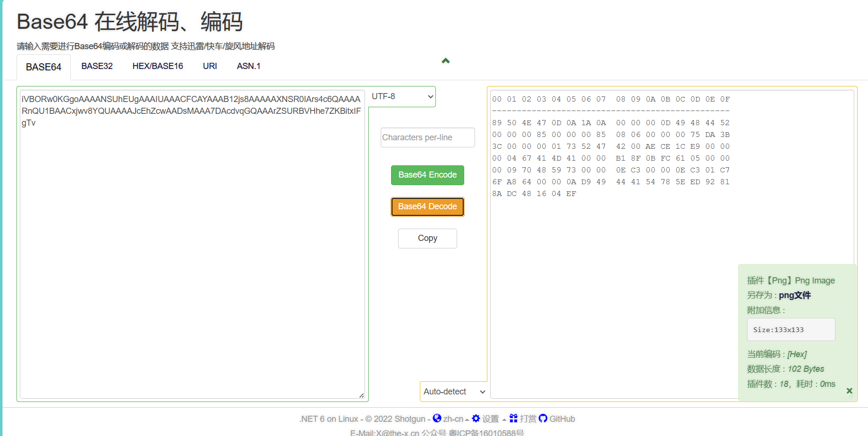The image size is (868, 436).
Task: Click into the Base64 input text area
Action: (192, 244)
